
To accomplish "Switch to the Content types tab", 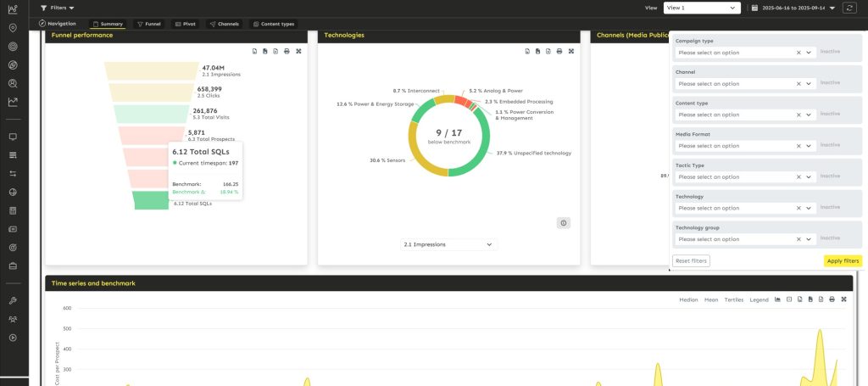I will click(274, 24).
